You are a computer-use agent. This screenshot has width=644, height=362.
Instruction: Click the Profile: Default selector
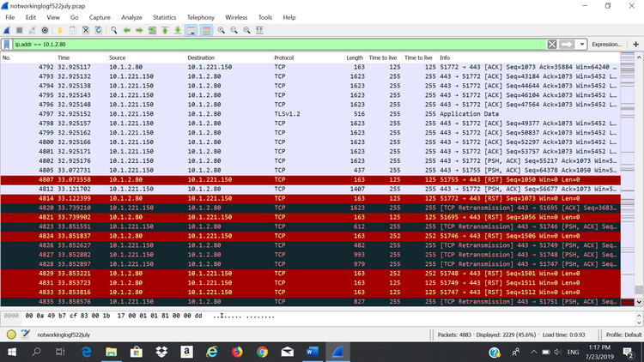(x=623, y=335)
